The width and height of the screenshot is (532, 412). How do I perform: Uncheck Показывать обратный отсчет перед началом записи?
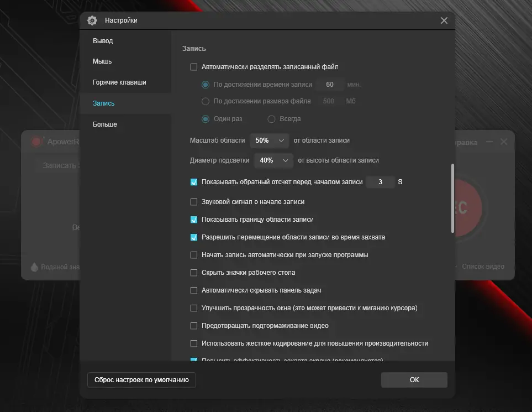194,182
